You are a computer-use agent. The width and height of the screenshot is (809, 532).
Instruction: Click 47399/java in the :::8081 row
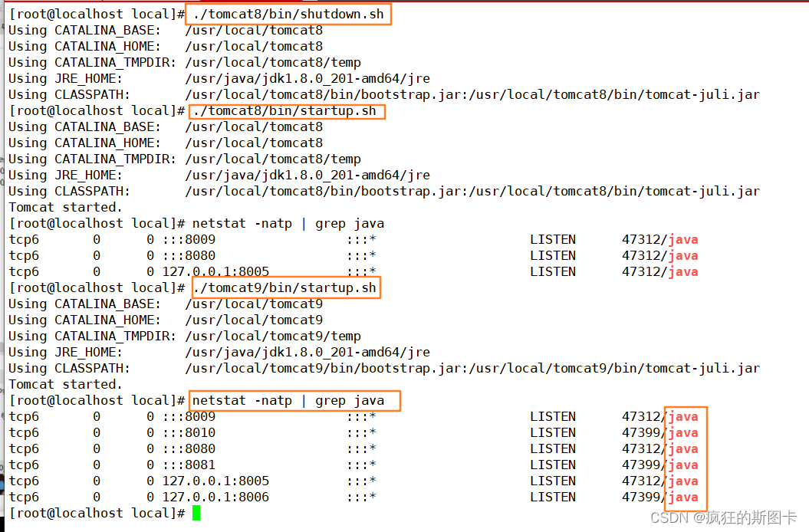(x=660, y=465)
